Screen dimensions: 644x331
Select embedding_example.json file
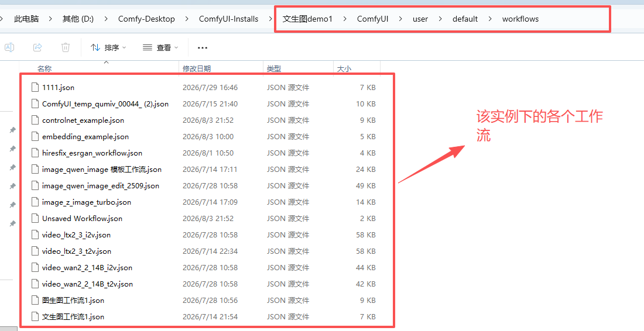tap(85, 137)
